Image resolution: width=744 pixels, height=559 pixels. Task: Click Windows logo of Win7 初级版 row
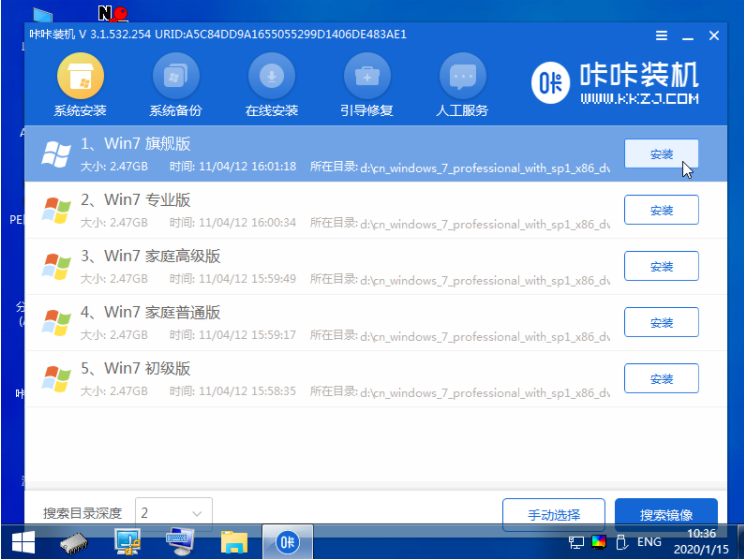(x=56, y=378)
